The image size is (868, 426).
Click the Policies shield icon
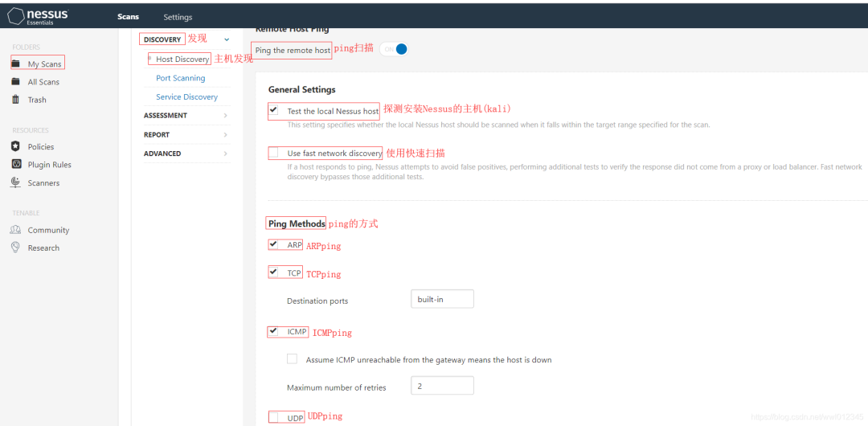(x=15, y=146)
